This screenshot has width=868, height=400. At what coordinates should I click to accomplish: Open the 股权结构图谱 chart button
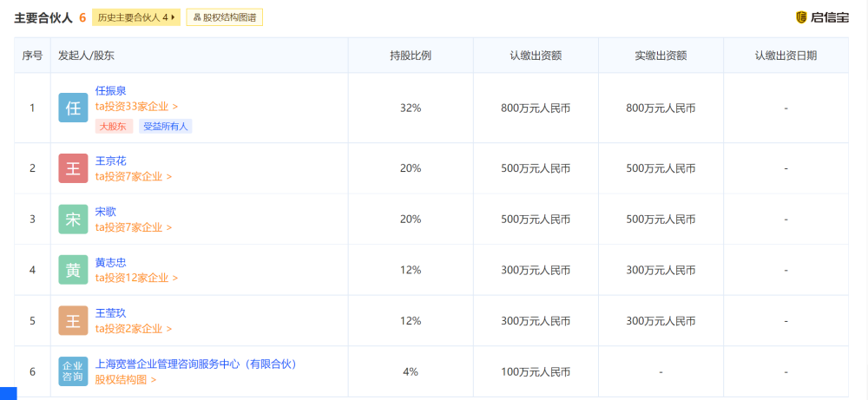pyautogui.click(x=224, y=17)
